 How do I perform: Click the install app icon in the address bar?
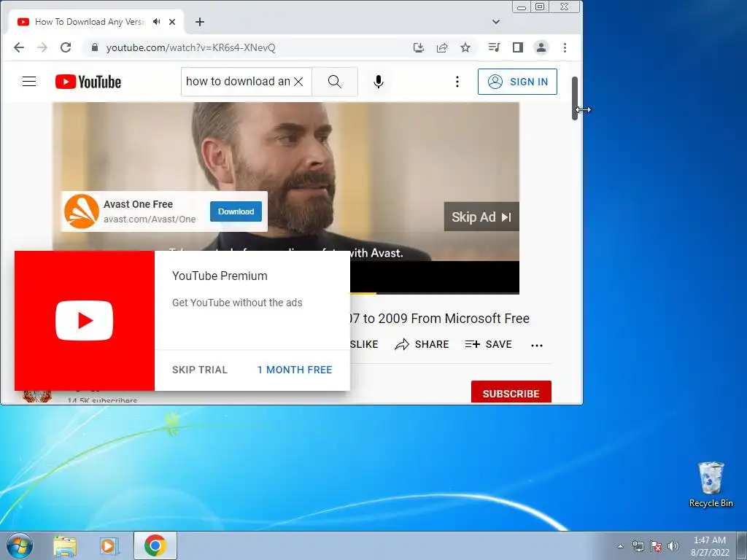tap(418, 47)
